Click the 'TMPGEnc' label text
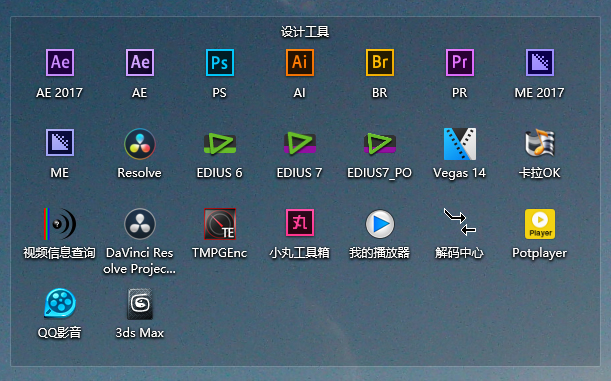Image resolution: width=611 pixels, height=381 pixels. tap(219, 253)
